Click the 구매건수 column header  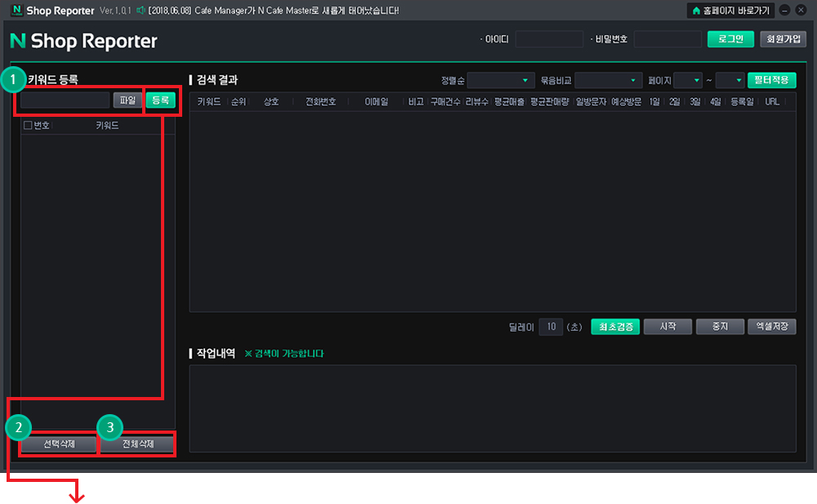[445, 101]
